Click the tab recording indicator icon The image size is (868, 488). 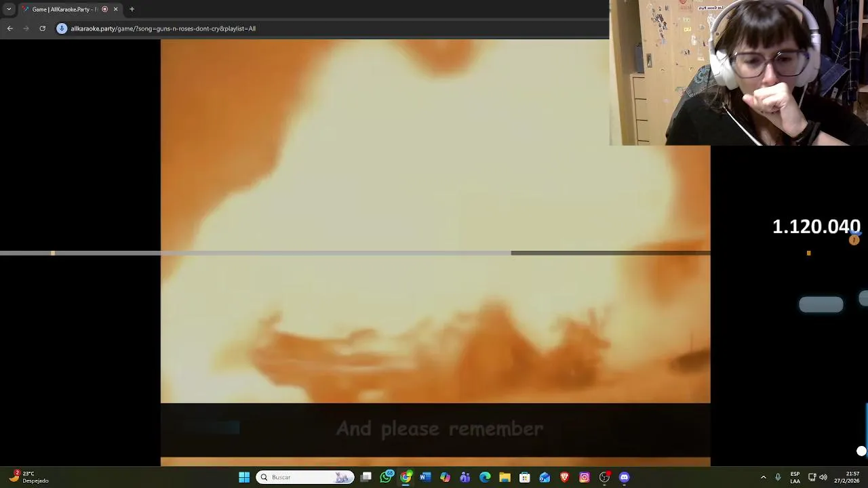pyautogui.click(x=104, y=9)
